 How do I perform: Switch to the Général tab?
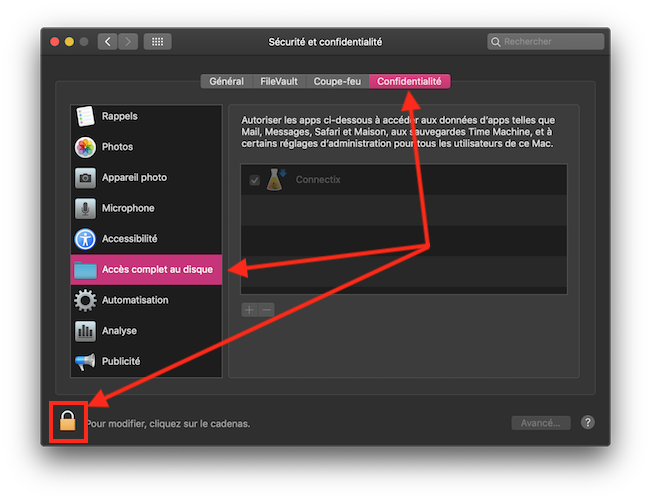226,81
